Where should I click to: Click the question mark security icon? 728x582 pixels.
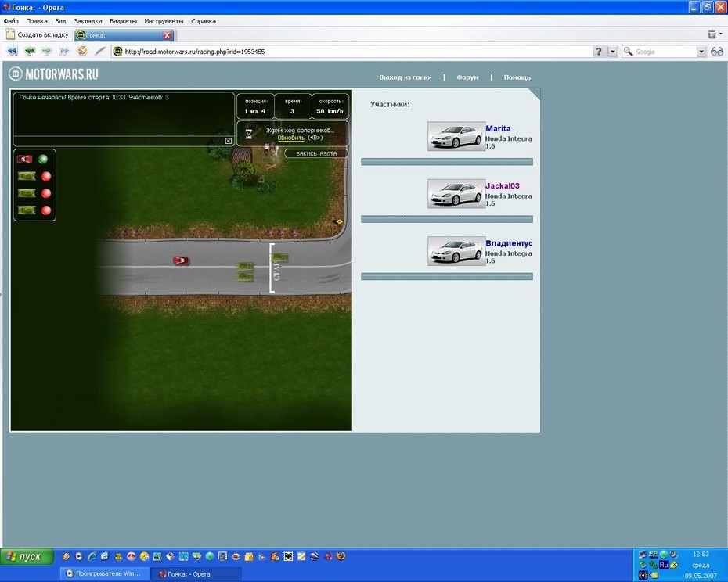coord(599,52)
